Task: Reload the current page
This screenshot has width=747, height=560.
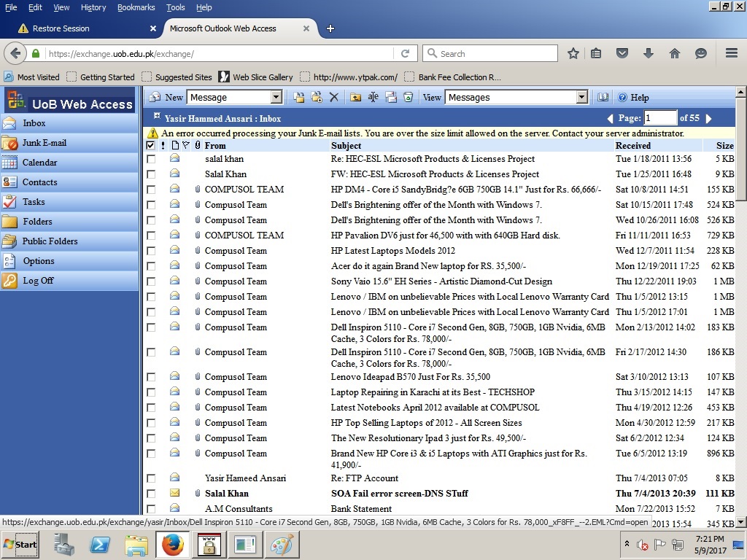Action: tap(406, 53)
